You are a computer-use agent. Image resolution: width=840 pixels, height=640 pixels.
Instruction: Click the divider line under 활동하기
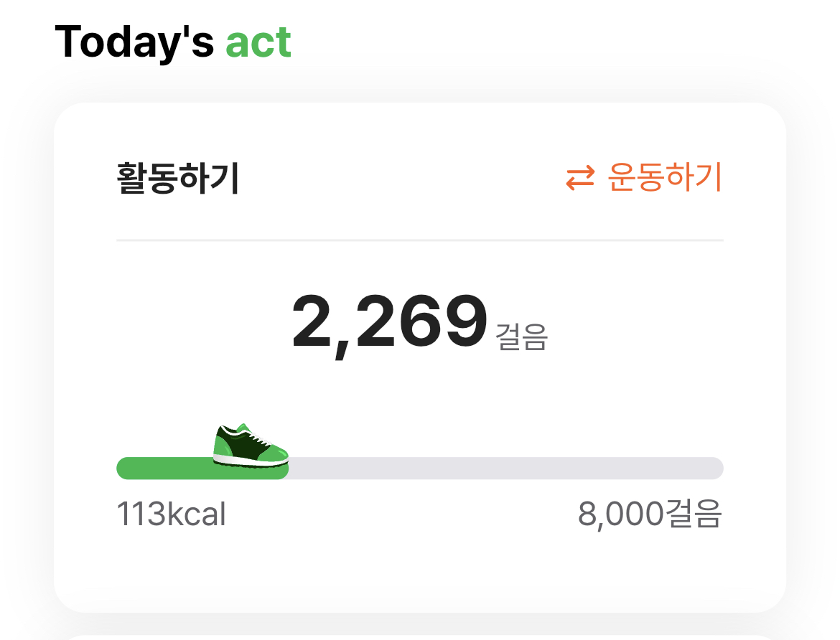pos(419,240)
